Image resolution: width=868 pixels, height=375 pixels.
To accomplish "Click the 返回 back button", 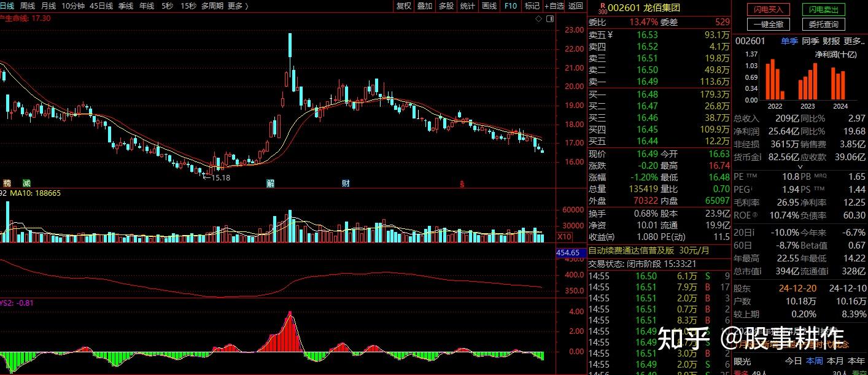I will click(576, 6).
